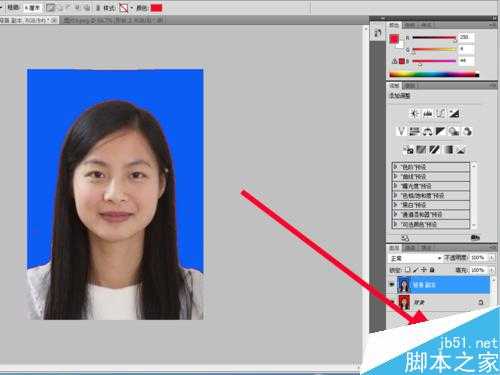Expand the Exposure presets row
The height and width of the screenshot is (375, 500).
[395, 186]
